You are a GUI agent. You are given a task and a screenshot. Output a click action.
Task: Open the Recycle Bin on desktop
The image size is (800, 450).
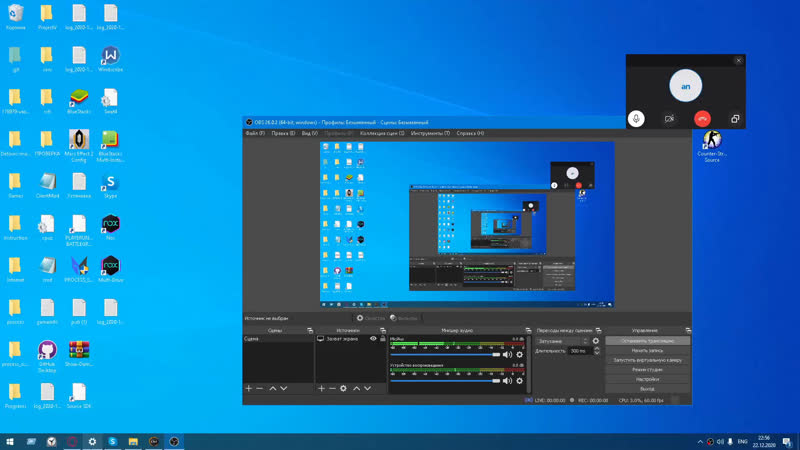[16, 17]
